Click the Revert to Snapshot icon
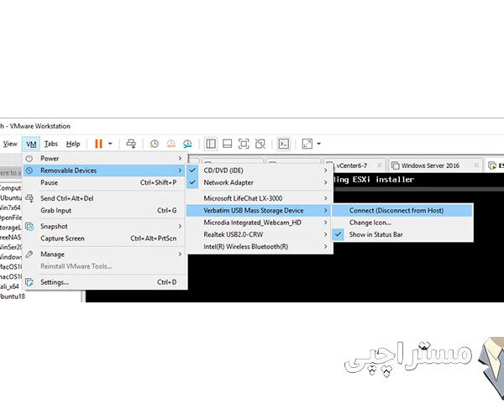 171,144
